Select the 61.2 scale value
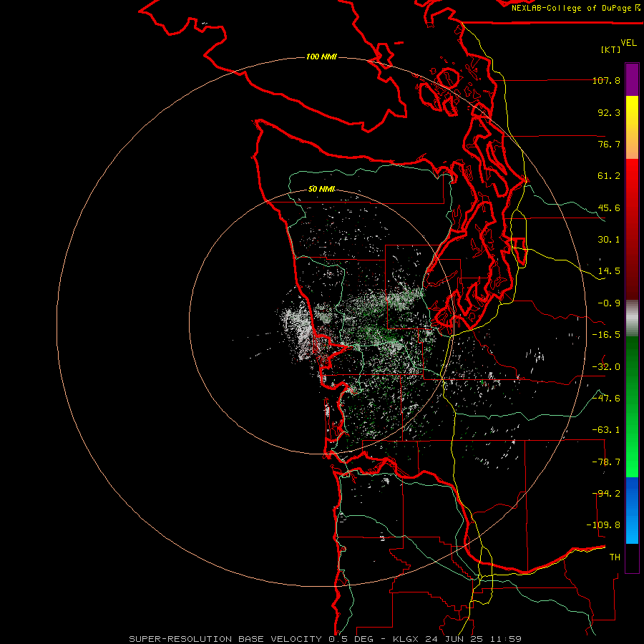The image size is (644, 644). tap(609, 176)
